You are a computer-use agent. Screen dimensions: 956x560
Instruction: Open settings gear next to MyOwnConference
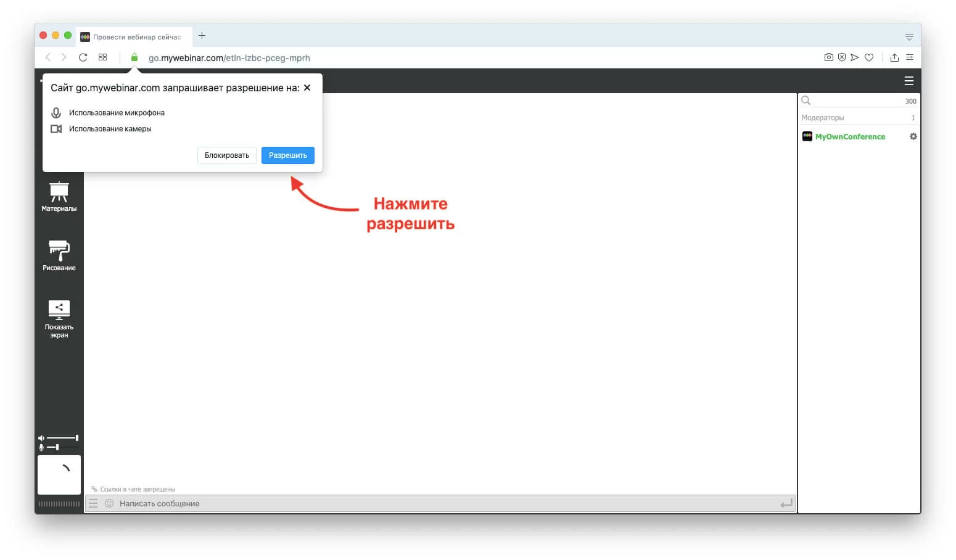pos(913,136)
